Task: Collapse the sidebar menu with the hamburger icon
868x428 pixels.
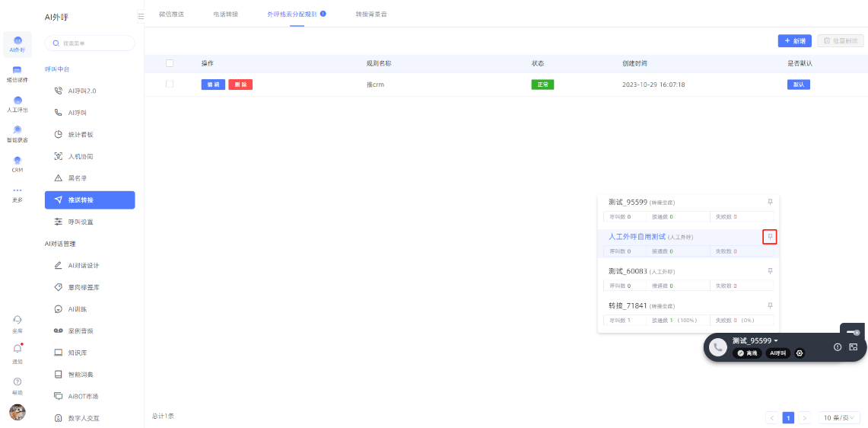Action: tap(141, 16)
